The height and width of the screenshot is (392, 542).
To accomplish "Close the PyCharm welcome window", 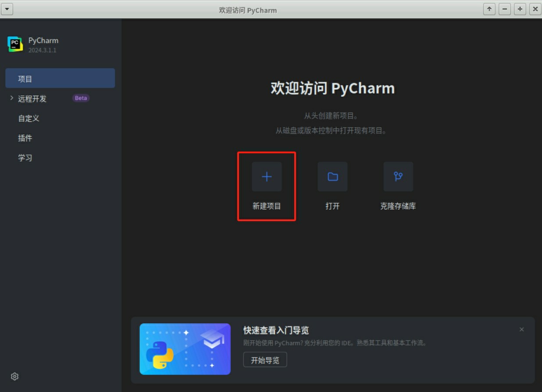I will coord(535,9).
